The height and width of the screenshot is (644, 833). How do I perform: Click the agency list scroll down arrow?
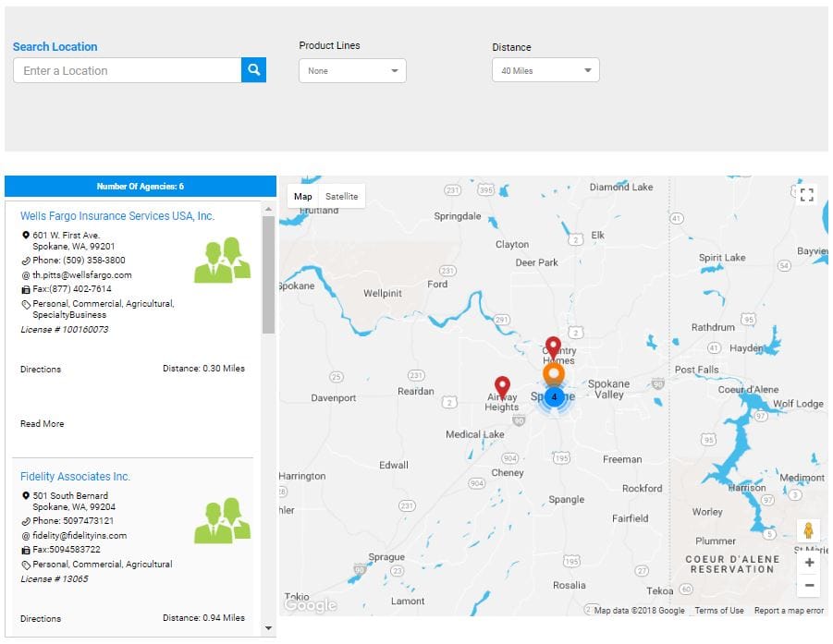pos(268,628)
